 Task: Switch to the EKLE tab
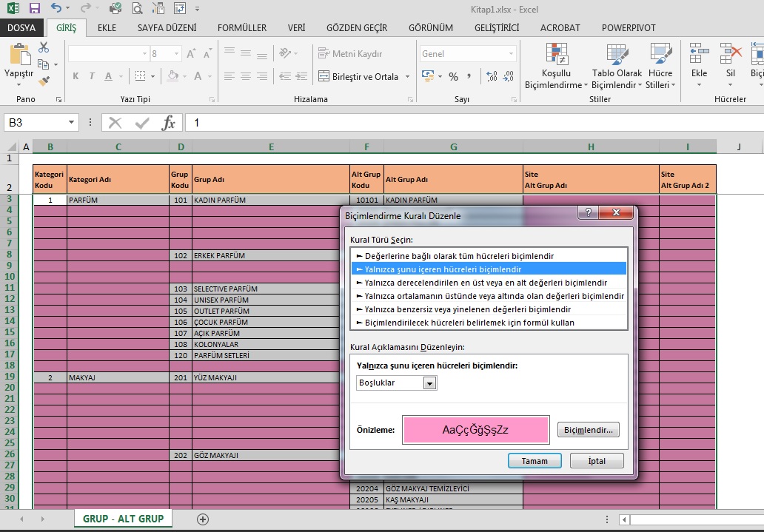107,28
